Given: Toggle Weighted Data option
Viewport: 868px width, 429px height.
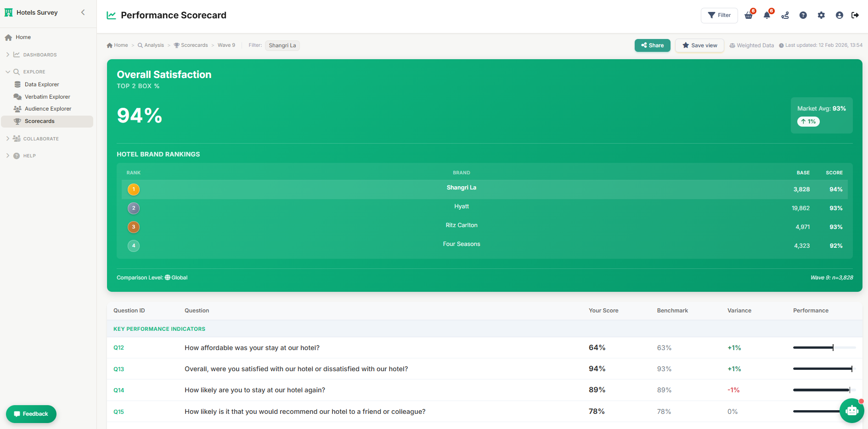Looking at the screenshot, I should click(751, 45).
